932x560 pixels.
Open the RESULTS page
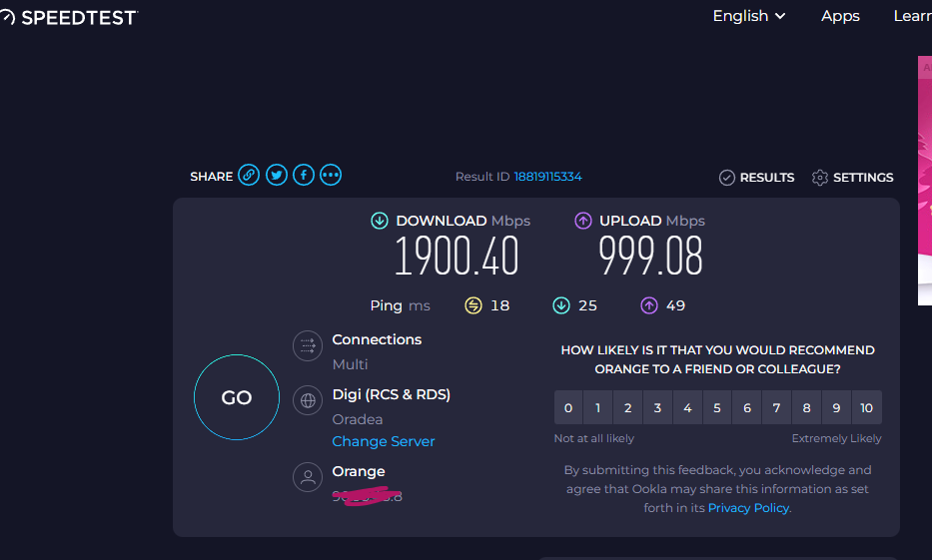click(756, 178)
